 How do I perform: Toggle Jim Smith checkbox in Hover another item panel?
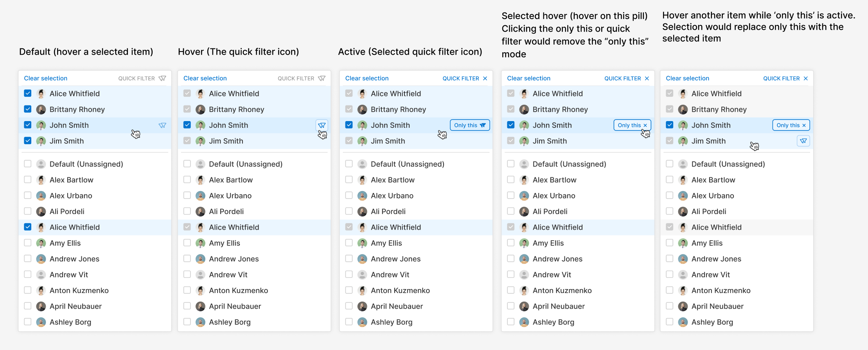click(670, 141)
